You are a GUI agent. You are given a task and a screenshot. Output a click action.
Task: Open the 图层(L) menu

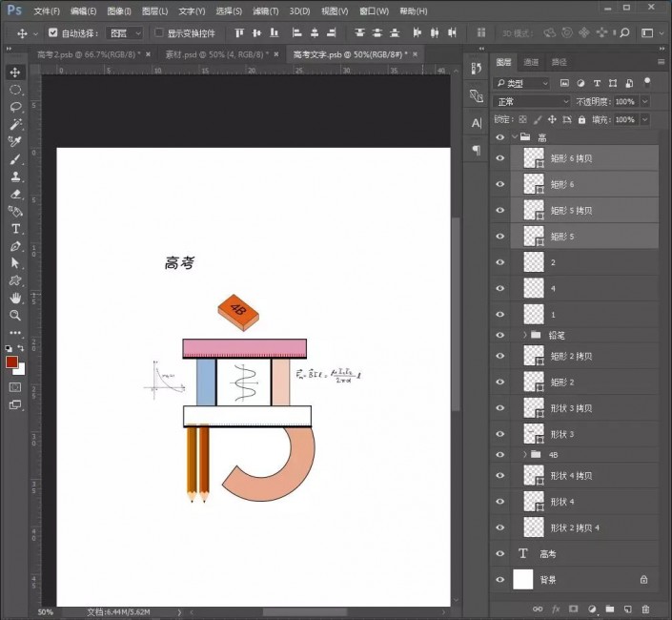point(154,11)
